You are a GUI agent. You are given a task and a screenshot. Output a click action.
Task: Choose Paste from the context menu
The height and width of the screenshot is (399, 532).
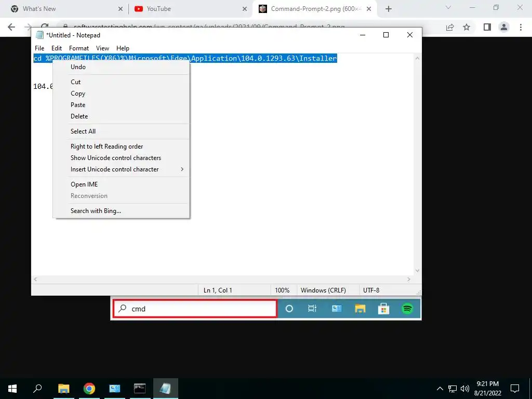122,105
